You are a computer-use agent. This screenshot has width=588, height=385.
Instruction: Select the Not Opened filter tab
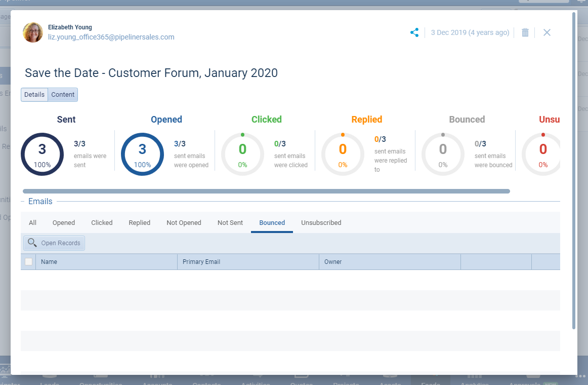pos(184,222)
